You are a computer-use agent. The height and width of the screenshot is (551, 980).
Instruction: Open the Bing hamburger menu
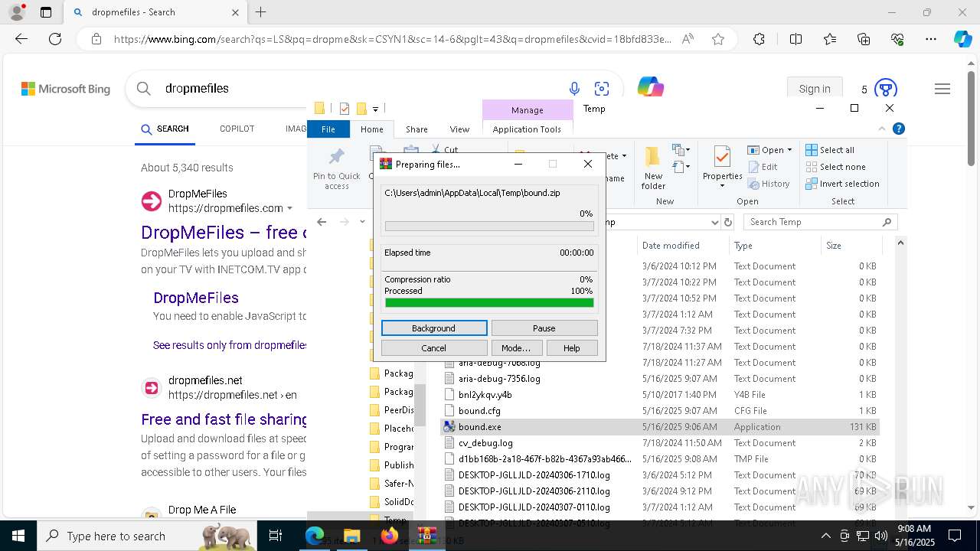pos(942,89)
